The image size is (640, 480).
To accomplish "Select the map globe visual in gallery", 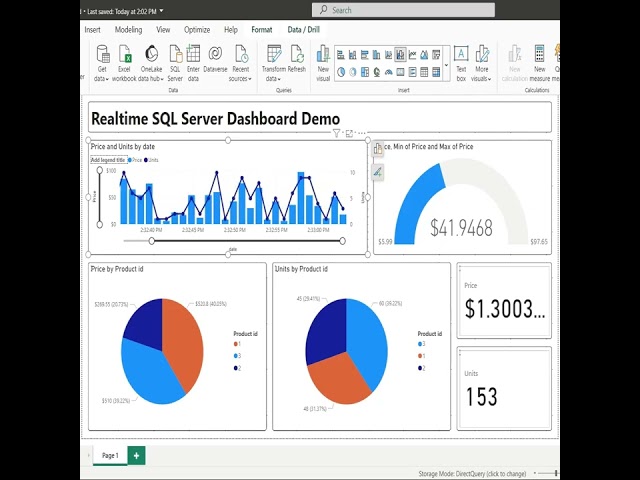I will (377, 72).
